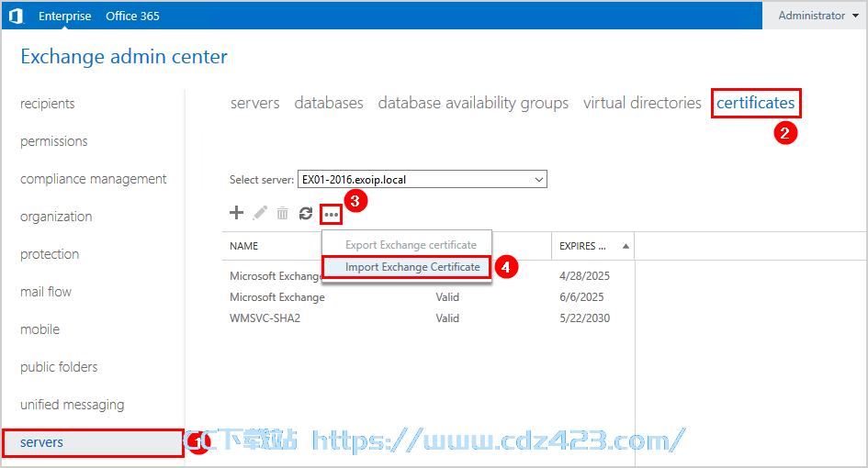Open mobile in the sidebar
The width and height of the screenshot is (868, 468).
tap(39, 329)
